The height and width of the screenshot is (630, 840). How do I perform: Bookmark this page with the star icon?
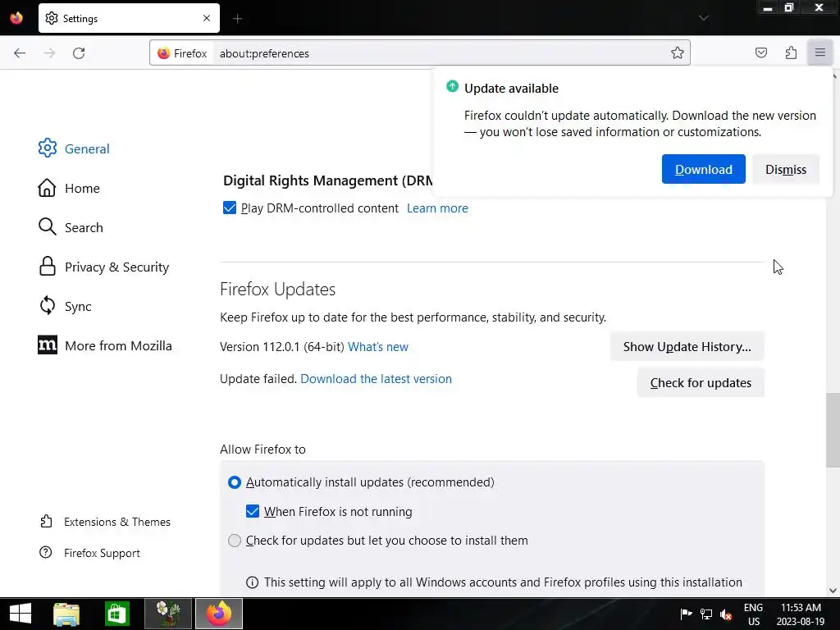point(677,52)
